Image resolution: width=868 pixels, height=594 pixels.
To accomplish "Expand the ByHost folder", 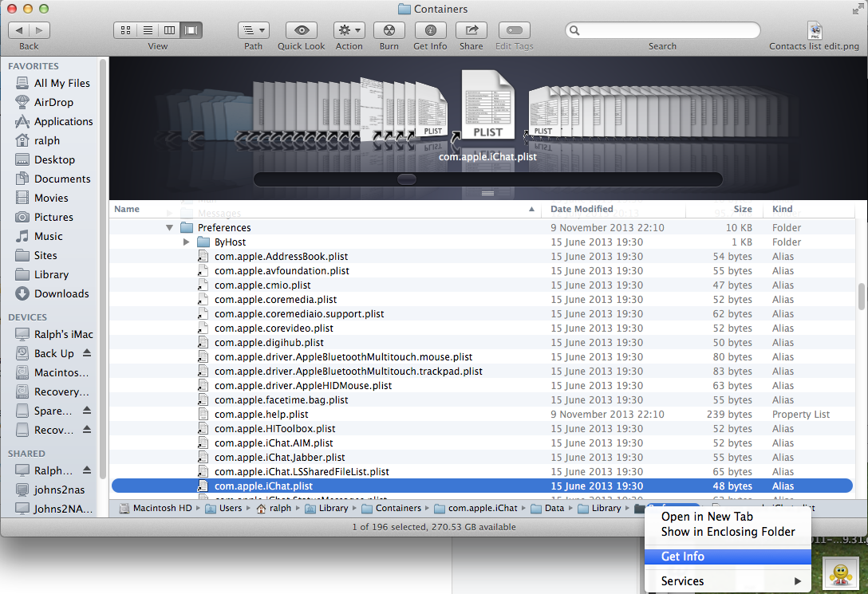I will 186,242.
